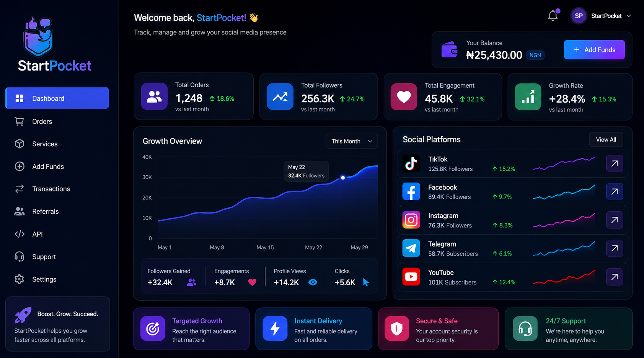Click the Total Followers trend icon
The image size is (644, 358).
pyautogui.click(x=280, y=96)
